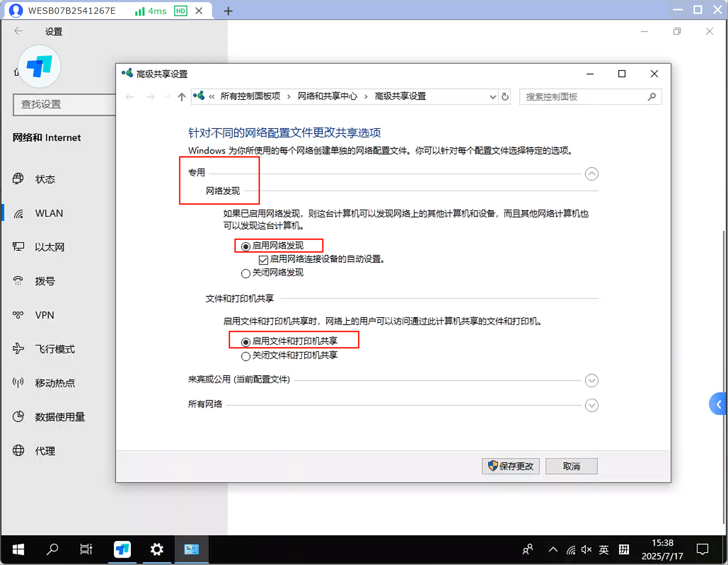Screen dimensions: 728x565
Task: Select 关闭文件和打印机共享 radio button
Action: coord(245,356)
